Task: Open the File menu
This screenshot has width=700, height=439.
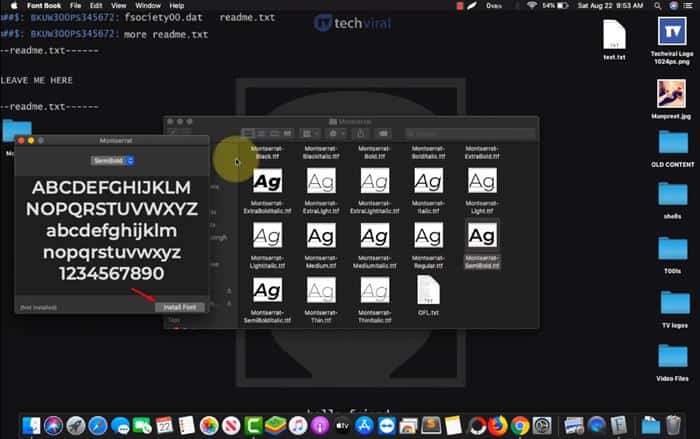Action: pos(75,5)
